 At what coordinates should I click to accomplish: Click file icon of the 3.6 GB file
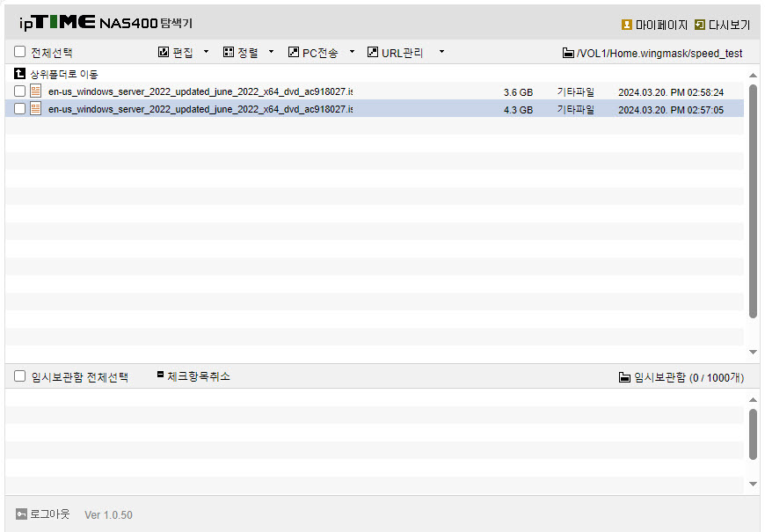[x=36, y=91]
